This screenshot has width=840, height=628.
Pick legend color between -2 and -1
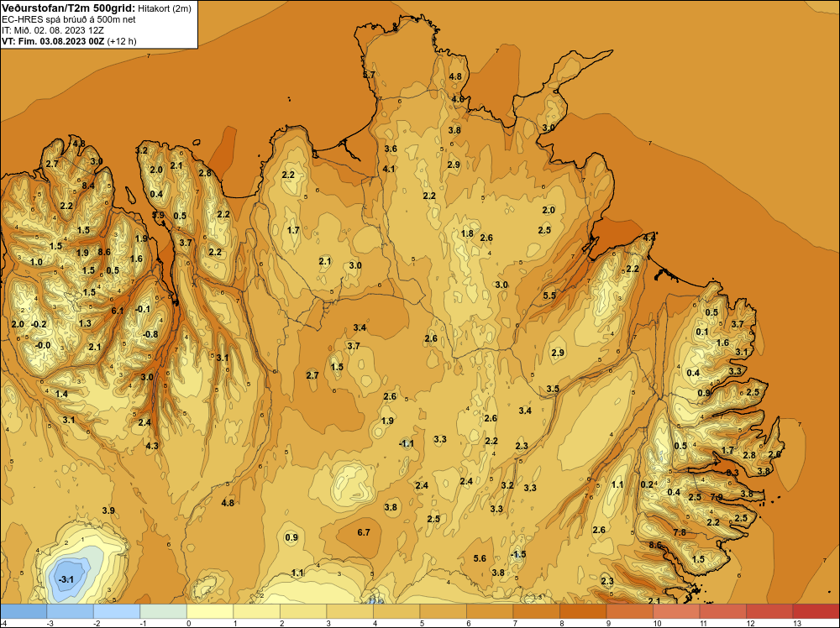[x=117, y=611]
